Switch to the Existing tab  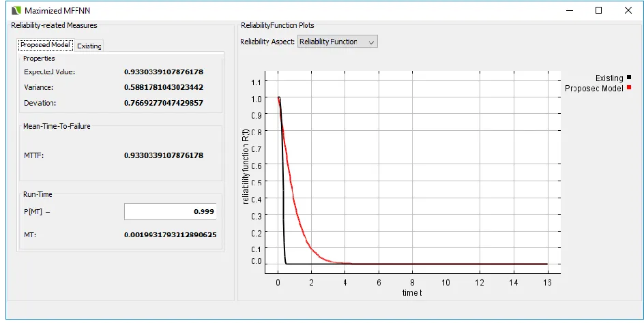click(89, 46)
